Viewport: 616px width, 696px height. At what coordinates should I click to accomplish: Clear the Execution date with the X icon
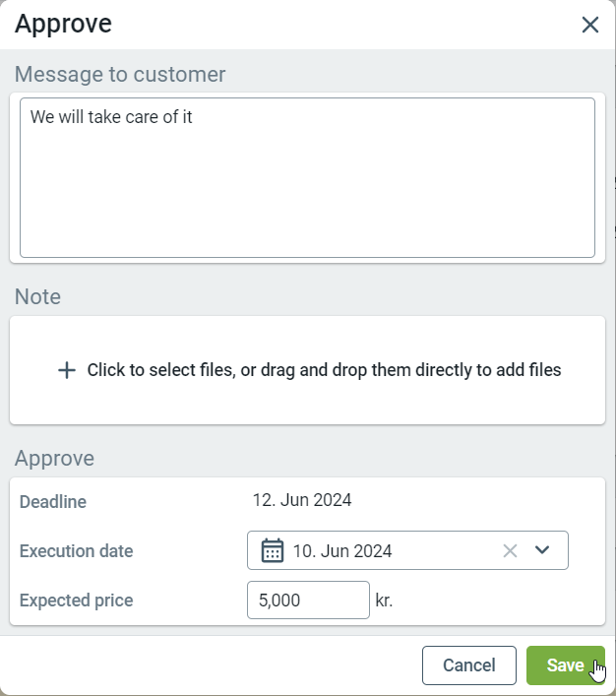click(510, 550)
